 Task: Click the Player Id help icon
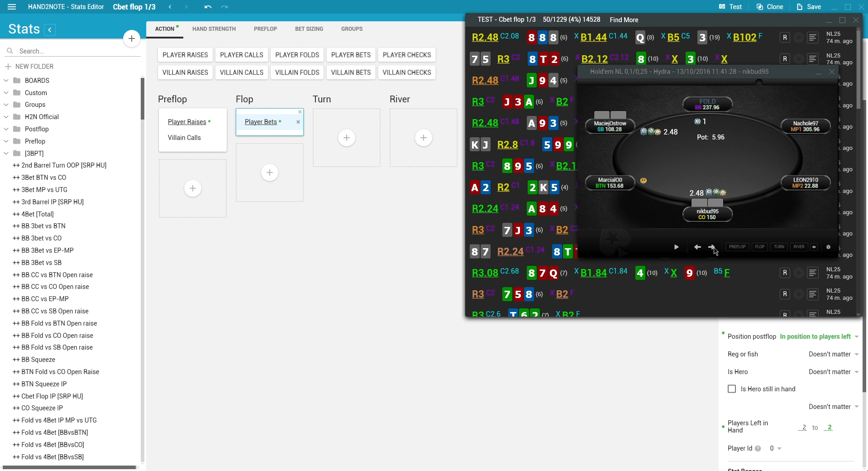click(758, 448)
